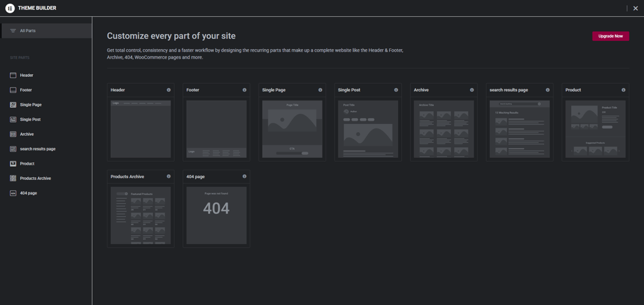This screenshot has height=305, width=644.
Task: Click the Single Post card title
Action: coord(349,90)
